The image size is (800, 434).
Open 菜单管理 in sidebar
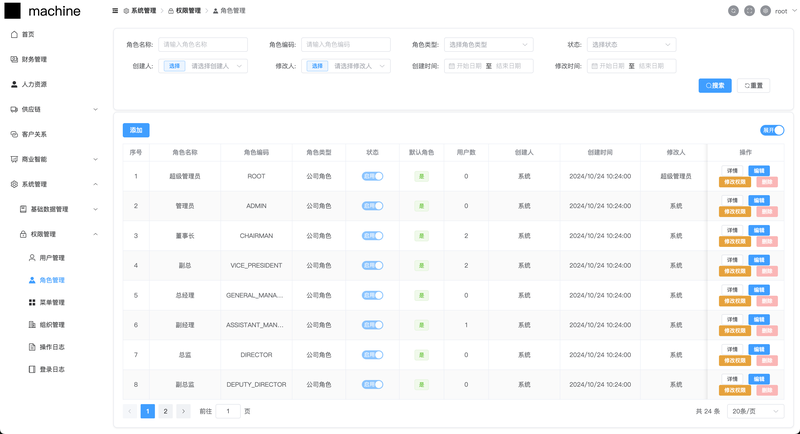pyautogui.click(x=52, y=302)
